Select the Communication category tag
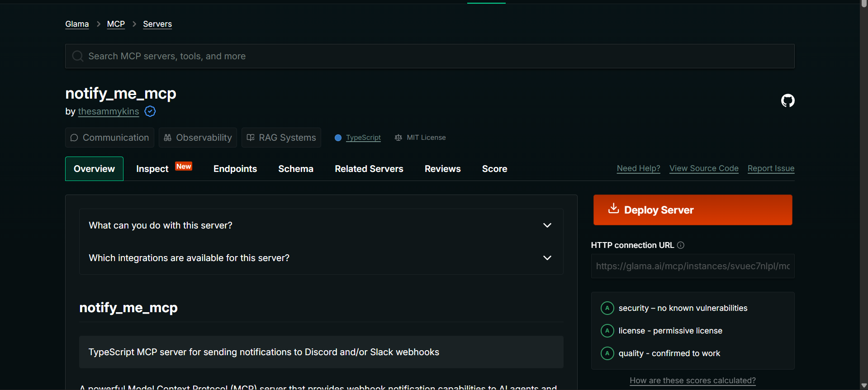Image resolution: width=868 pixels, height=390 pixels. tap(109, 138)
